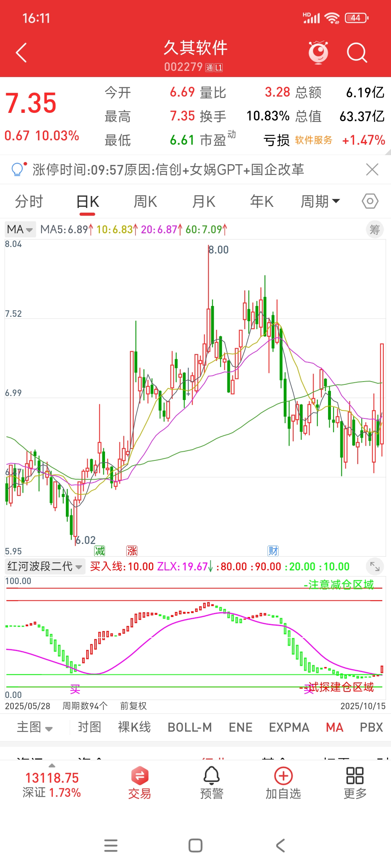391x868 pixels.
Task: Tap Android system back button
Action: coord(280,846)
